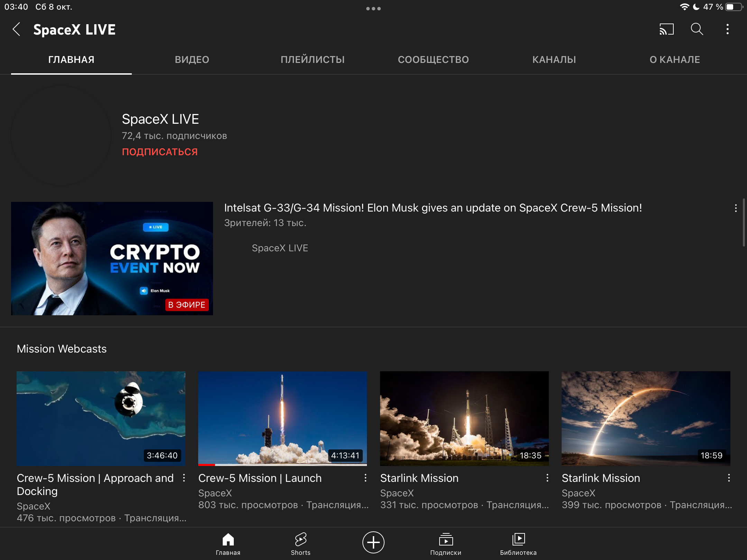The height and width of the screenshot is (560, 747).
Task: Tap Зрителей: 13 тыс. viewer count
Action: 265,223
